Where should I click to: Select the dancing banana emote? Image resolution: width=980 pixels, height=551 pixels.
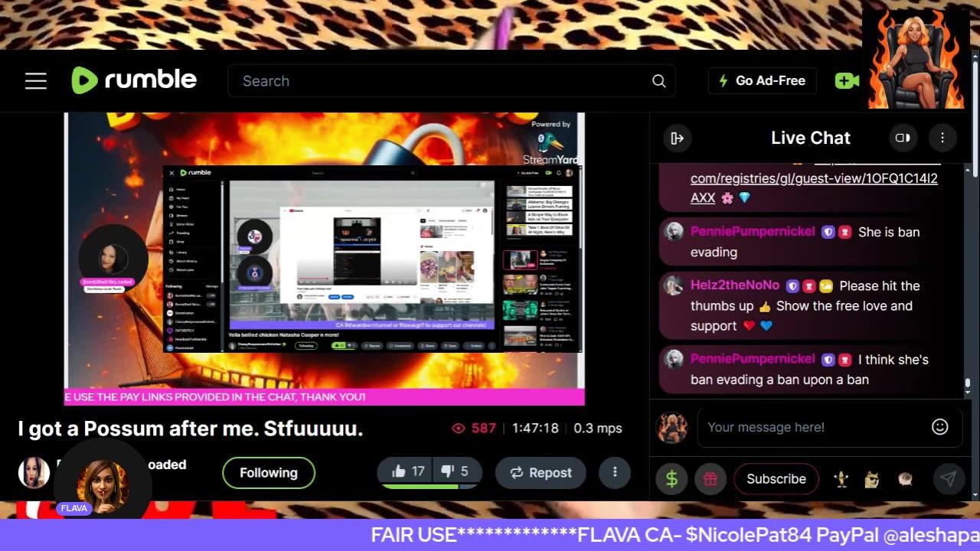842,479
